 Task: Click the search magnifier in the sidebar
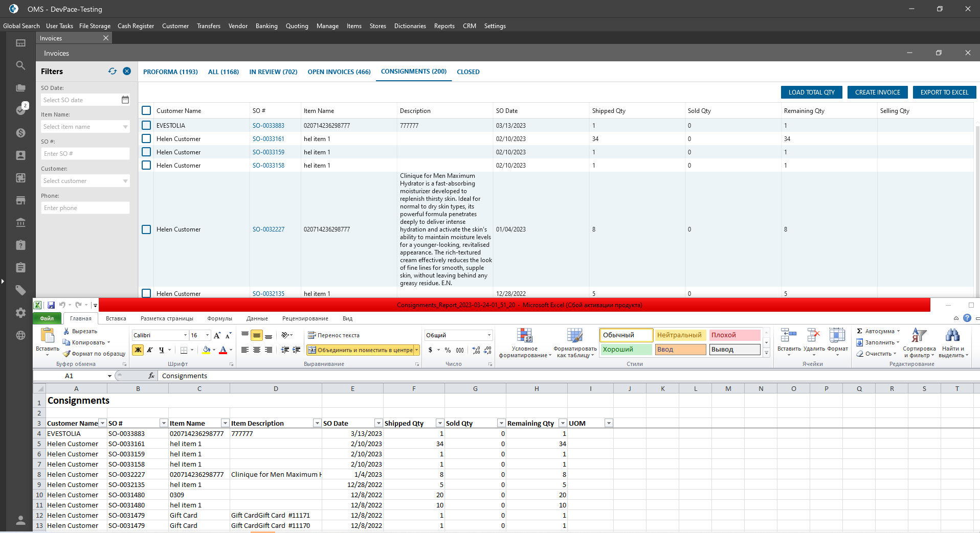[x=20, y=65]
